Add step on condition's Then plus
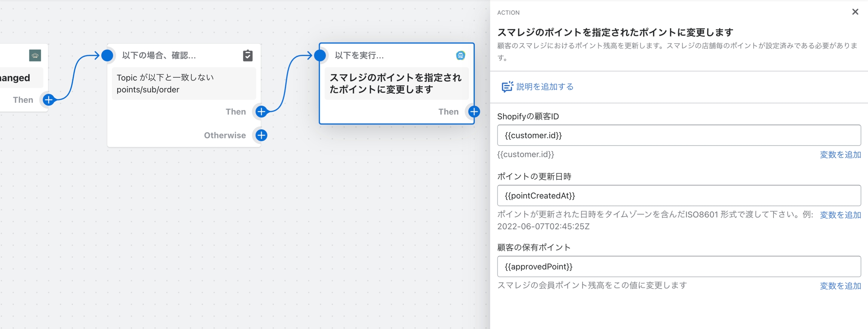The height and width of the screenshot is (329, 868). coord(261,112)
